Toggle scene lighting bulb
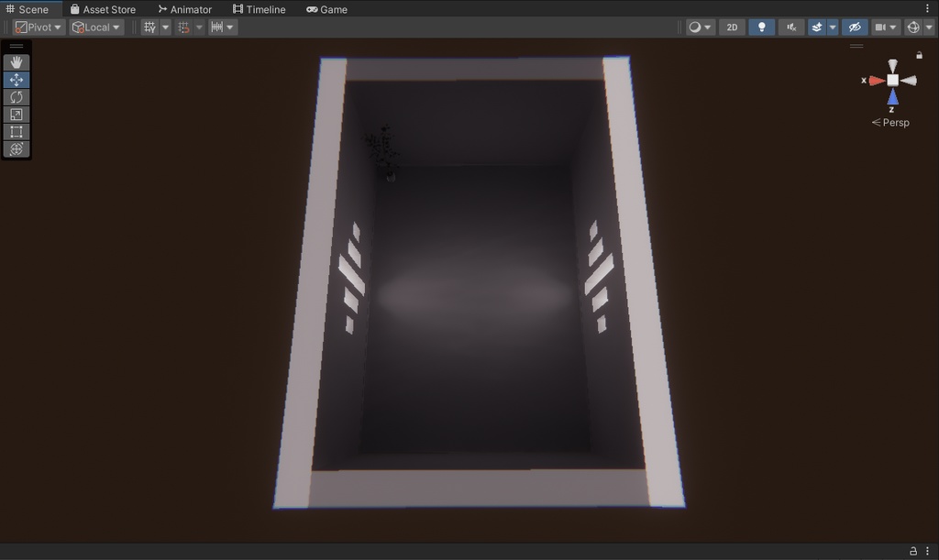Screen dimensions: 939x560 [762, 27]
